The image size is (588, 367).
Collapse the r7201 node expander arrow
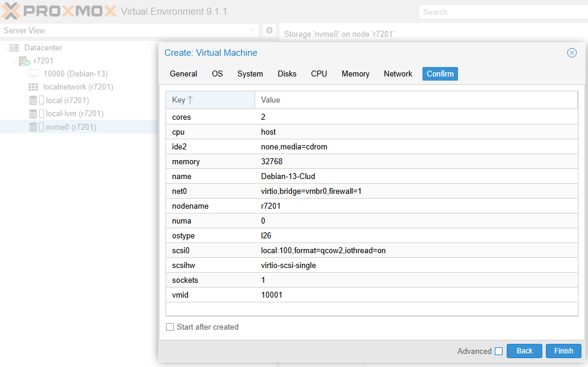[x=15, y=61]
